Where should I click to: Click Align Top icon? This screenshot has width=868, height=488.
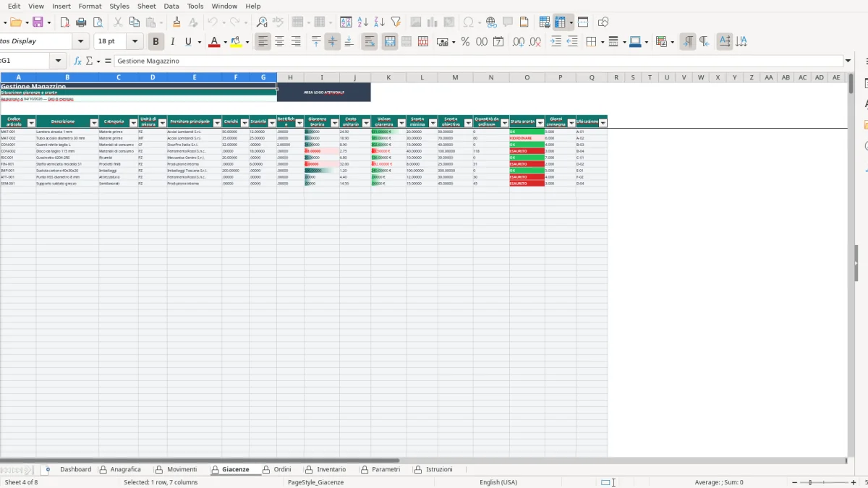coord(316,42)
